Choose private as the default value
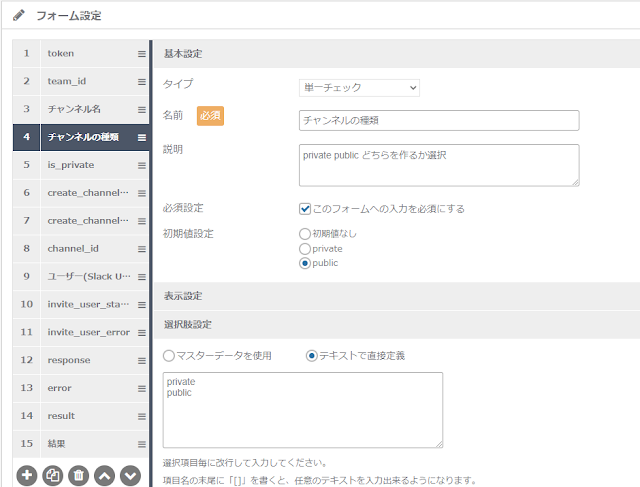This screenshot has height=487, width=640. pyautogui.click(x=304, y=249)
